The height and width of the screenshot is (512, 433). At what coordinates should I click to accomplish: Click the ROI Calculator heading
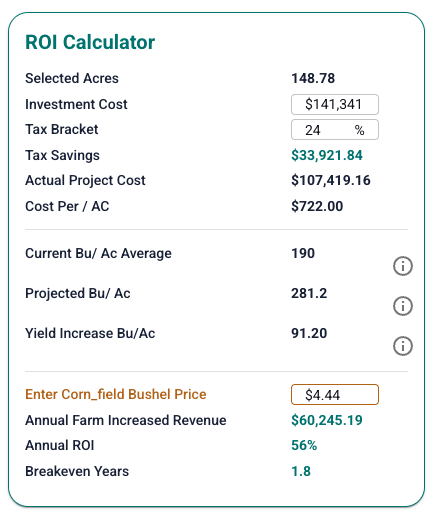tap(90, 42)
